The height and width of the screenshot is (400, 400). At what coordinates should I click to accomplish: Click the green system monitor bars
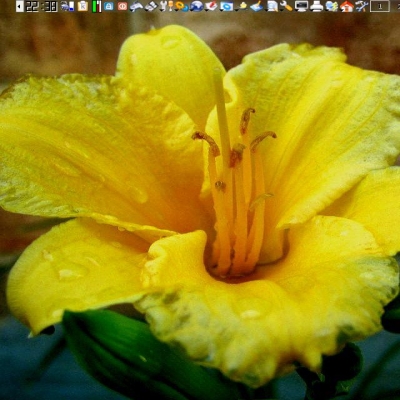click(97, 6)
